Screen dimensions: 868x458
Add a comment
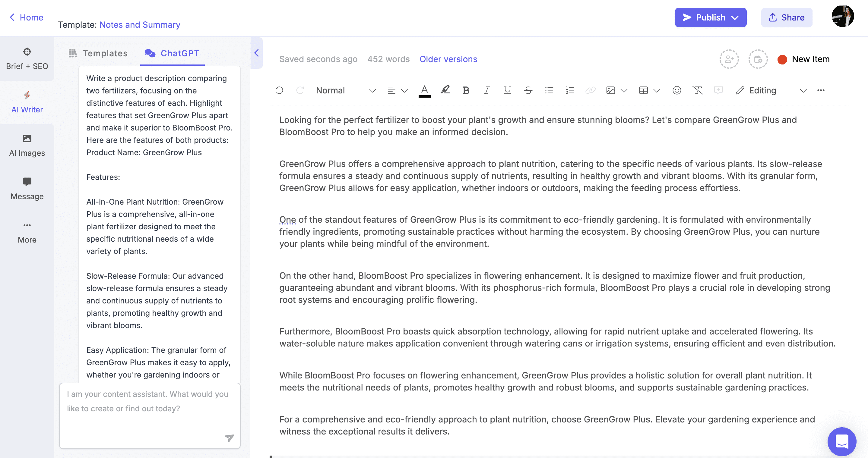718,90
